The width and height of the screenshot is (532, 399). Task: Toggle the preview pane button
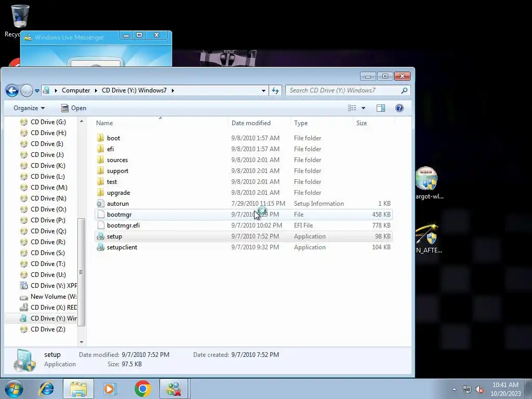(x=381, y=108)
